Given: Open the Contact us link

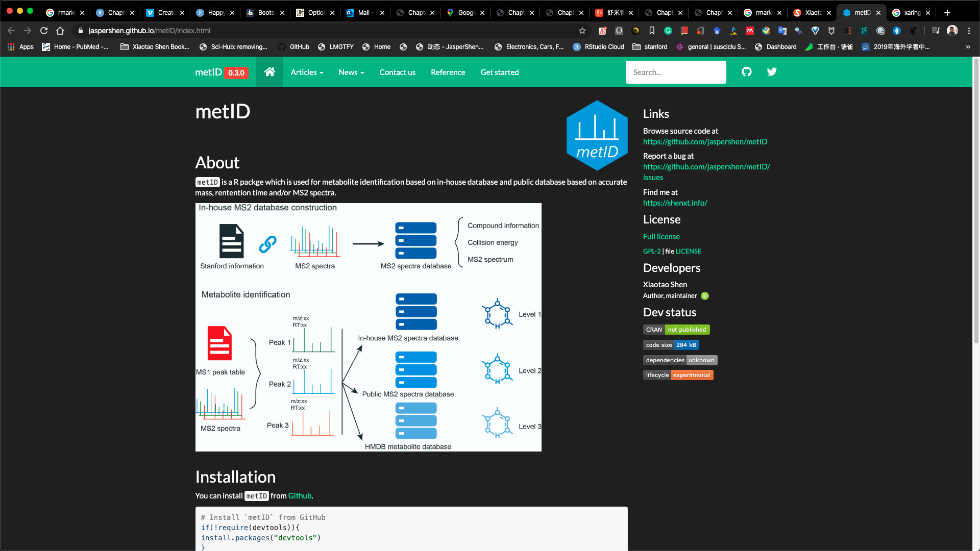Looking at the screenshot, I should 397,72.
